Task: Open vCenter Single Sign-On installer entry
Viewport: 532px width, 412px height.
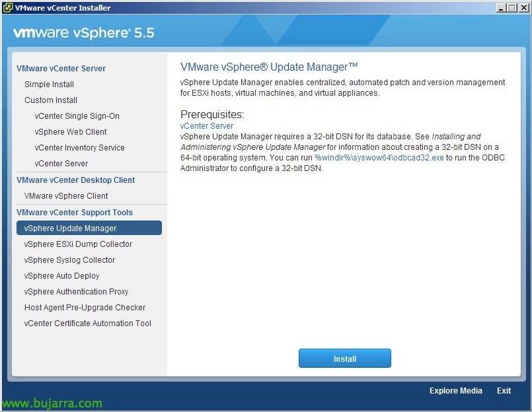Action: point(77,116)
